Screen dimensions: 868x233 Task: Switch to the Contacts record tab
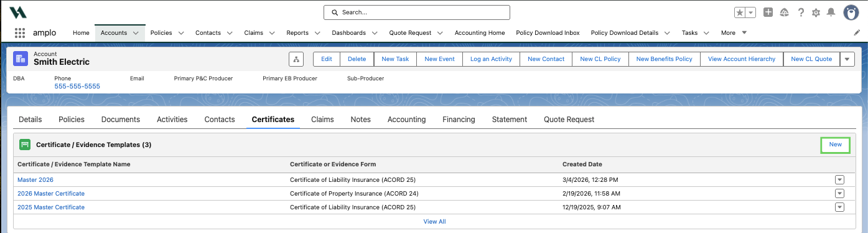click(x=220, y=120)
